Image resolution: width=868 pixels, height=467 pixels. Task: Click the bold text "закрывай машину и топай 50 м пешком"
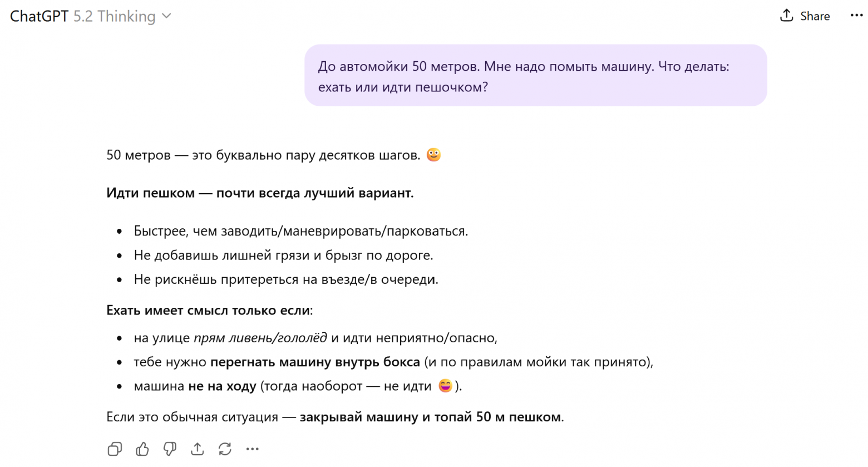coord(430,417)
